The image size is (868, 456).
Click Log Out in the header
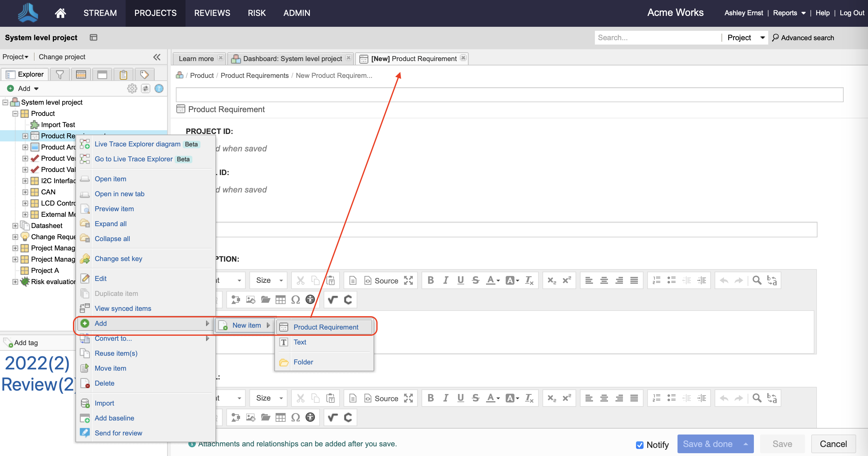click(852, 13)
